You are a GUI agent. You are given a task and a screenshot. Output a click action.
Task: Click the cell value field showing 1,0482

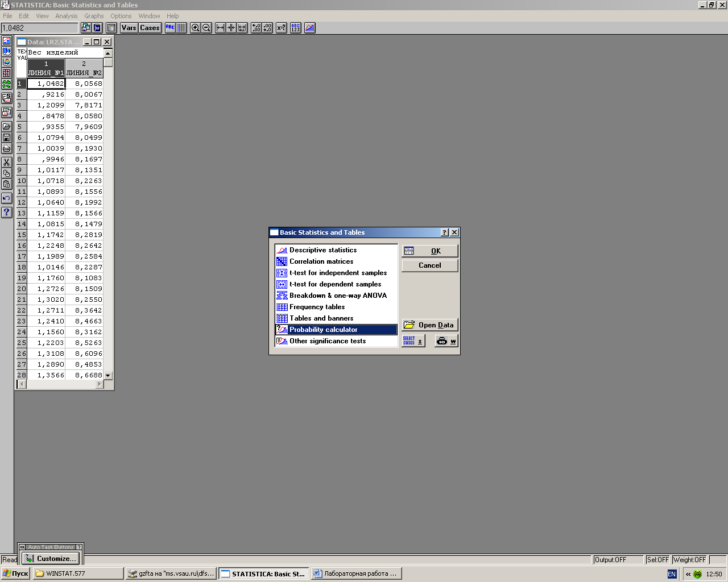39,28
